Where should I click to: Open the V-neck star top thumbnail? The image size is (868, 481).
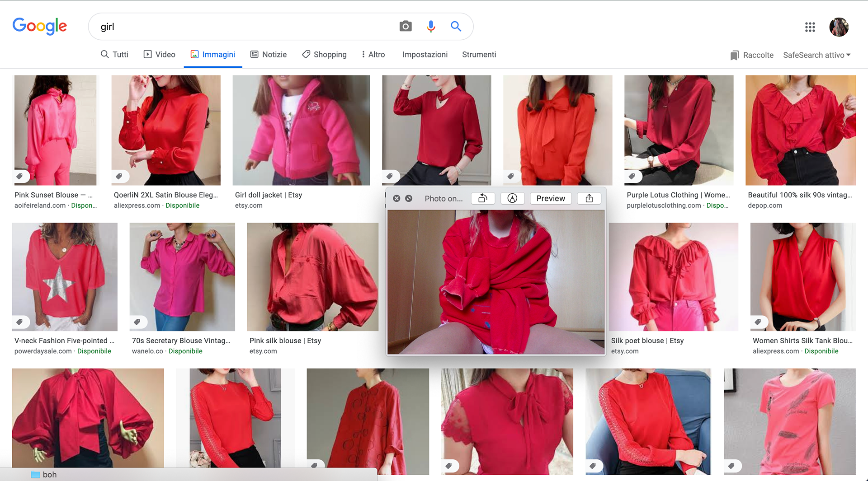[x=65, y=277]
